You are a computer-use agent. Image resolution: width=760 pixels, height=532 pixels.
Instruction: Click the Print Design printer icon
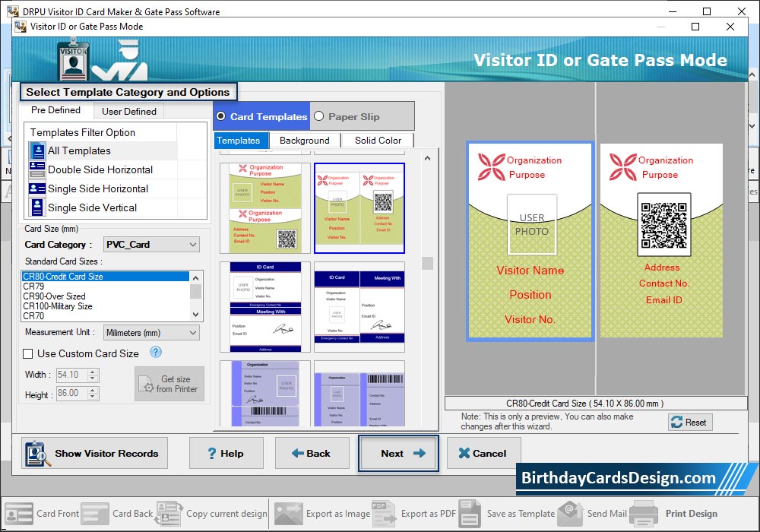(644, 513)
